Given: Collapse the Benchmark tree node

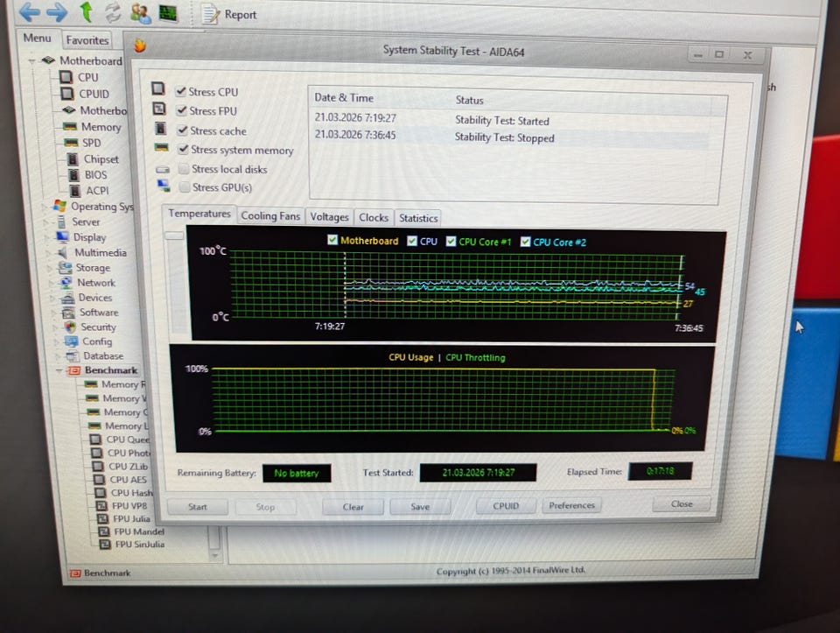Looking at the screenshot, I should click(59, 370).
